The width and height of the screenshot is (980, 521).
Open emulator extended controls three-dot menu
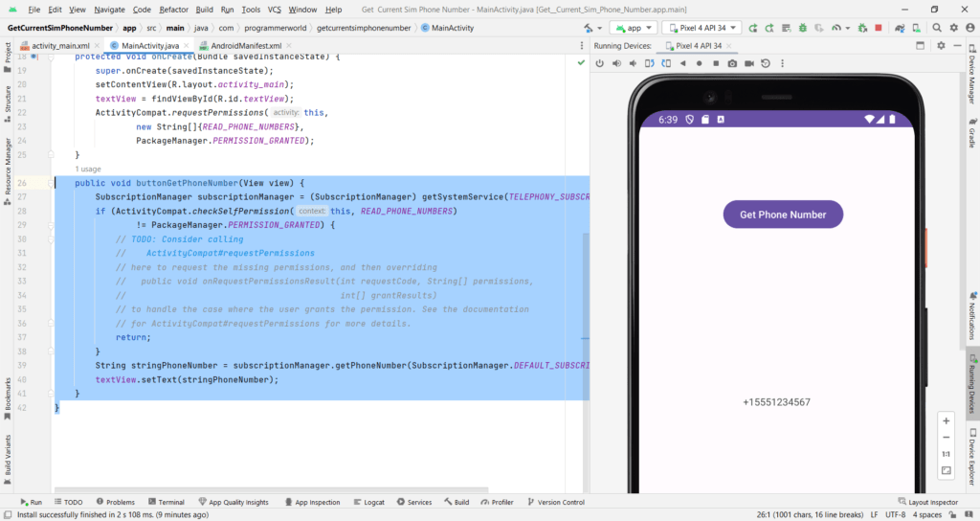pyautogui.click(x=782, y=63)
